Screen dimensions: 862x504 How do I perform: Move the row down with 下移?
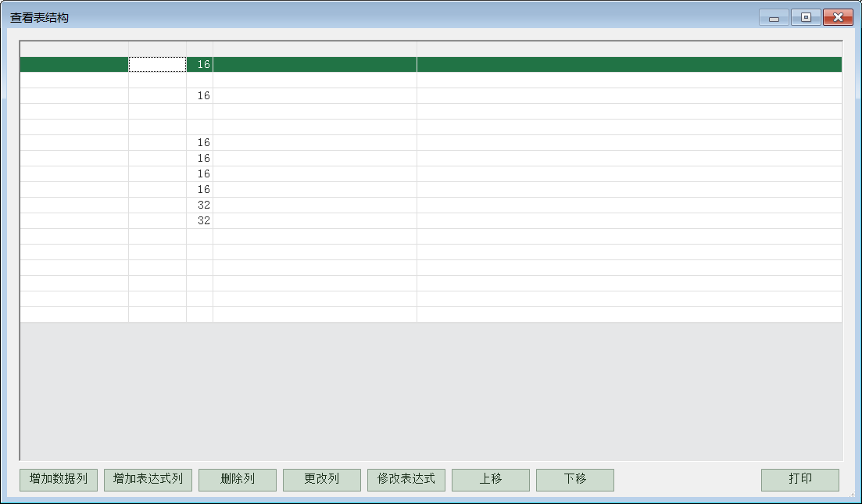pyautogui.click(x=574, y=480)
